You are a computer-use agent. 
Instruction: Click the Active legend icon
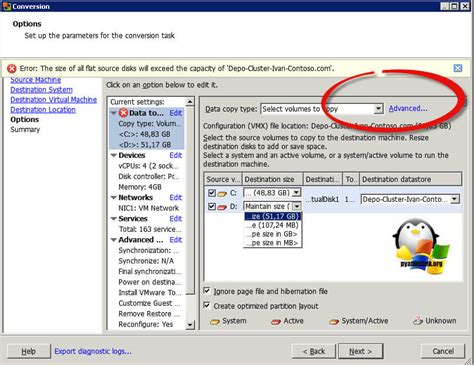(276, 322)
